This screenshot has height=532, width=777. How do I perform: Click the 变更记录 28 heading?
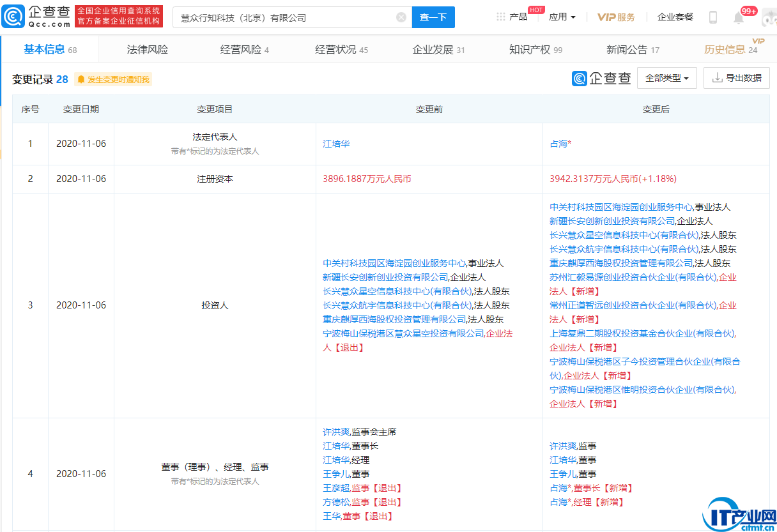point(40,79)
